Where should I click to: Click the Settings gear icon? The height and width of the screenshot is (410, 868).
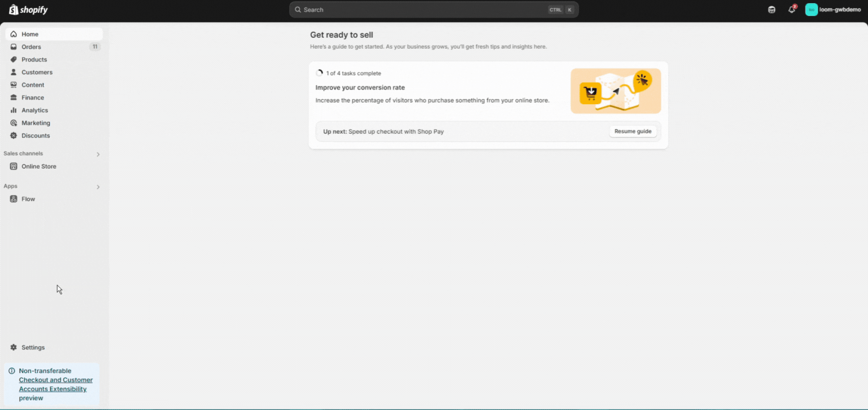[13, 347]
